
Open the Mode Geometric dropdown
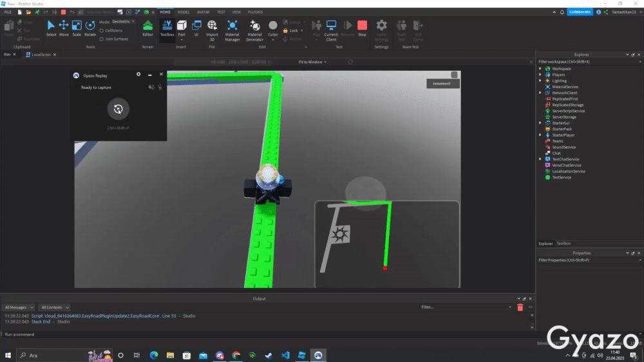(x=123, y=21)
